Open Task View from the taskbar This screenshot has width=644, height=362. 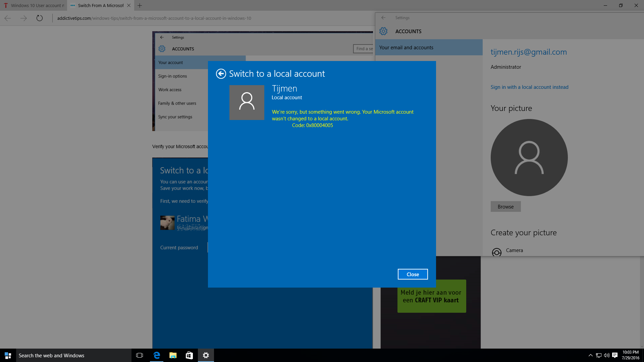click(x=140, y=355)
